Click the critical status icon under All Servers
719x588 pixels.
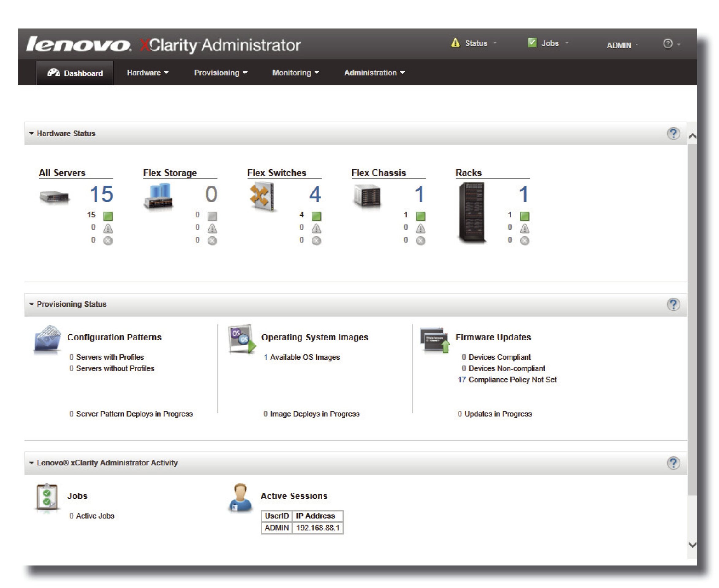[x=108, y=241]
